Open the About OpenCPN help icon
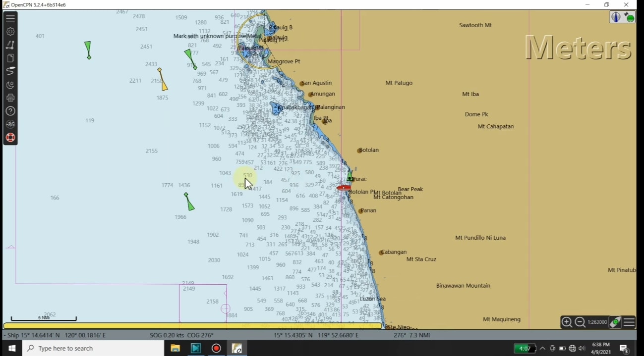 pyautogui.click(x=10, y=111)
